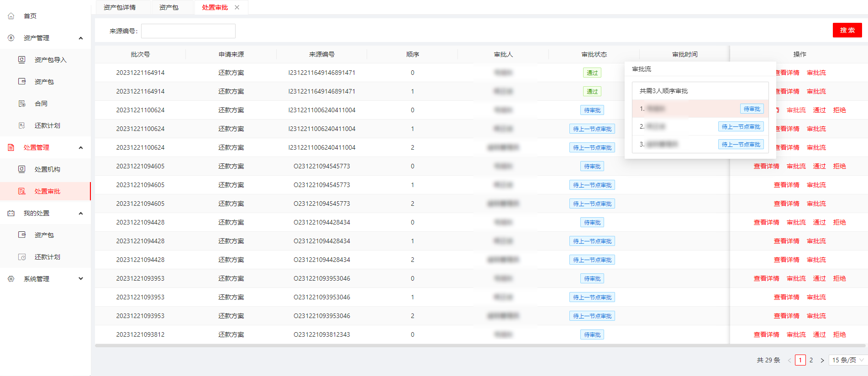Click the red 搜索 button
The image size is (868, 376).
point(847,30)
